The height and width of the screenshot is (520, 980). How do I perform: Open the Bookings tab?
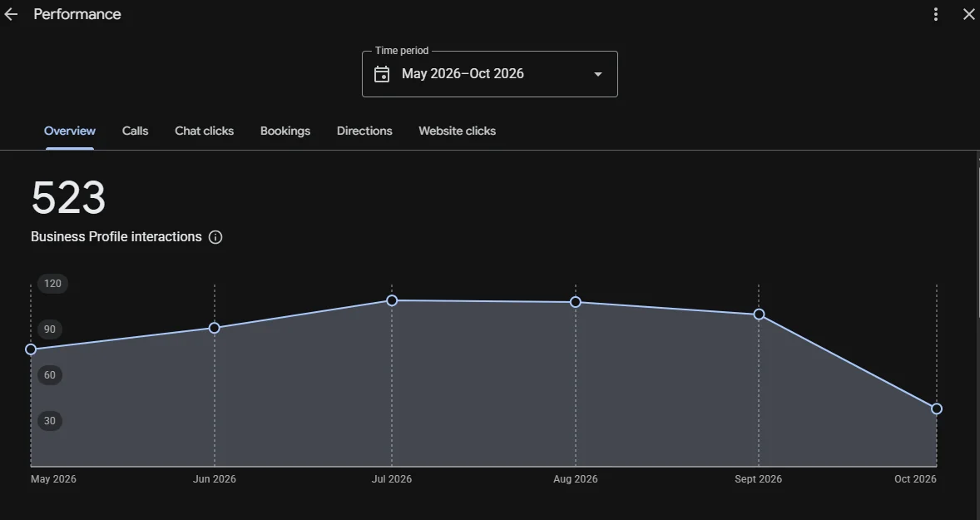pos(285,131)
